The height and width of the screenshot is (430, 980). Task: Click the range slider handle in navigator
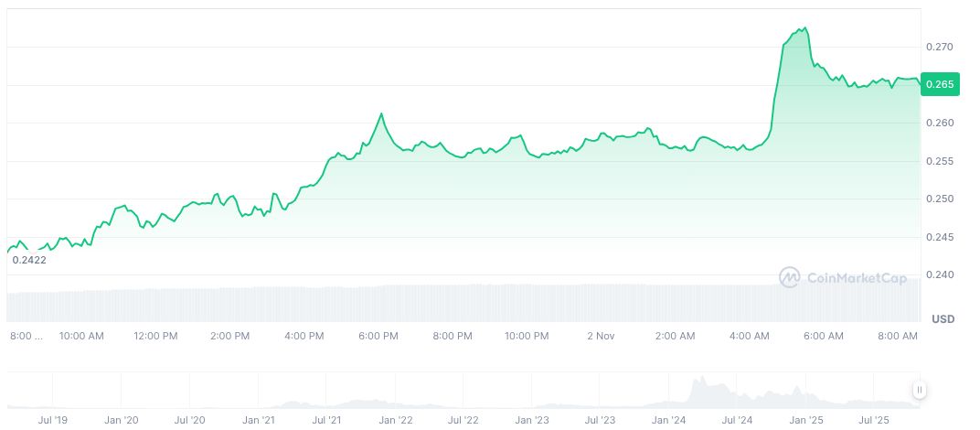(919, 390)
